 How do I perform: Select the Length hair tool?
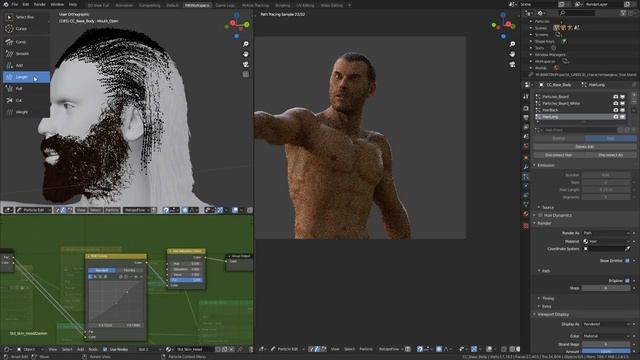25,77
